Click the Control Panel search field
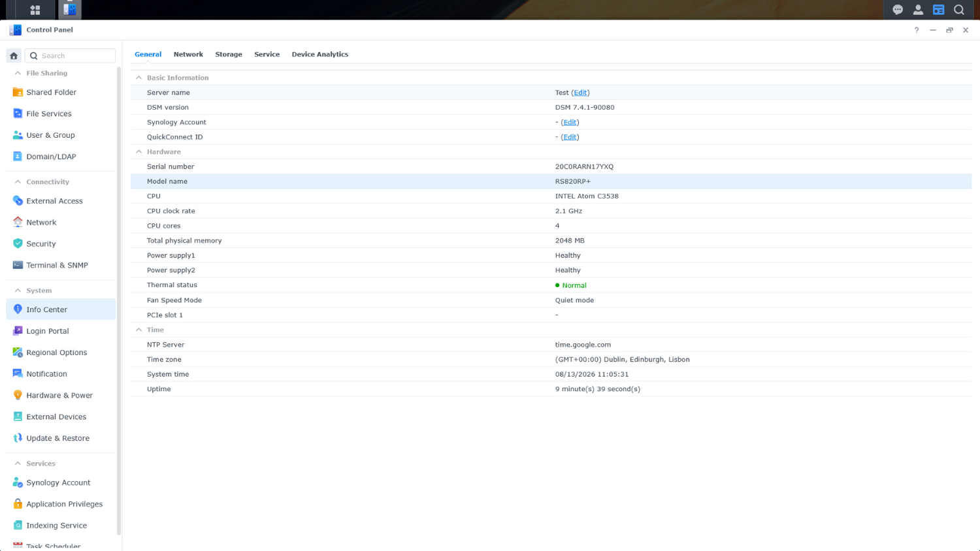 click(x=71, y=55)
